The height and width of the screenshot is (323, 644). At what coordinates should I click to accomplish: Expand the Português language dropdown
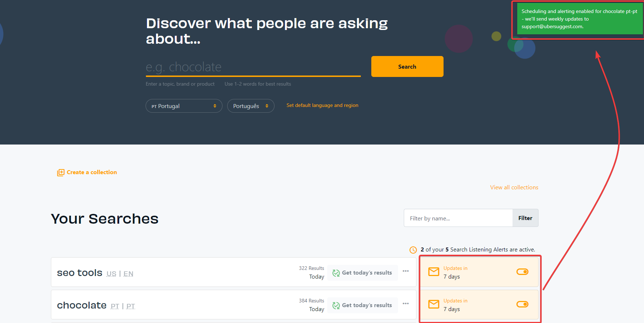250,106
